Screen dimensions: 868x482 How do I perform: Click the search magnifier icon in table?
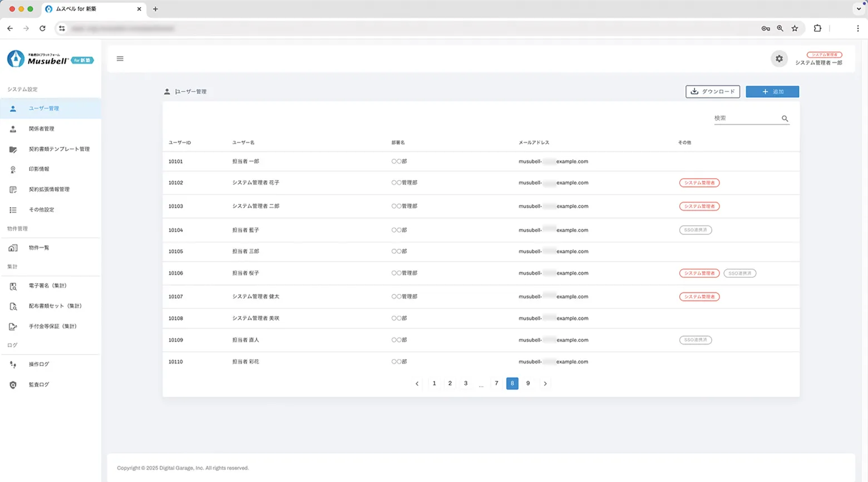click(x=785, y=119)
